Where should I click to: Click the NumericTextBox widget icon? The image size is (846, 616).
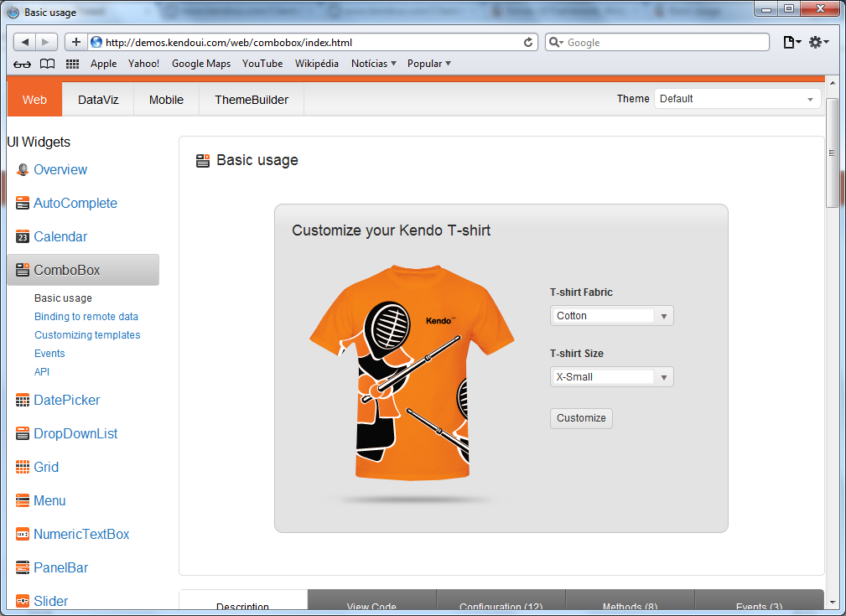pos(22,534)
